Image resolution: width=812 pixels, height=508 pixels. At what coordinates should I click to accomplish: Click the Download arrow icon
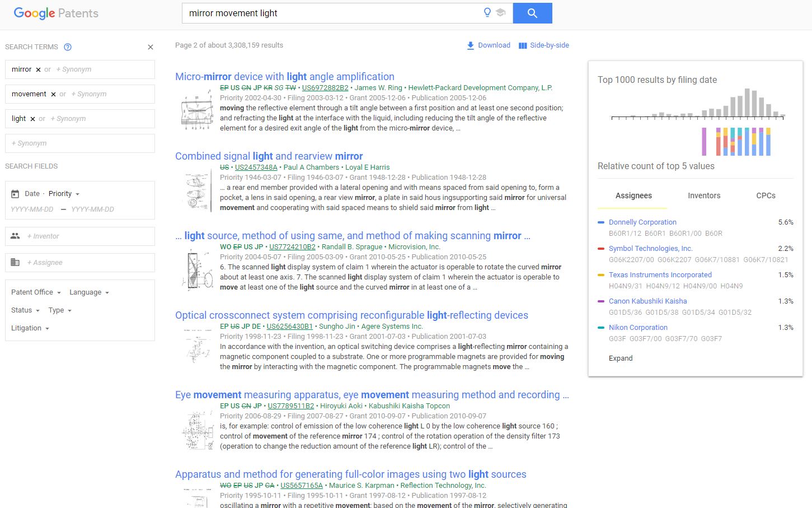(471, 45)
